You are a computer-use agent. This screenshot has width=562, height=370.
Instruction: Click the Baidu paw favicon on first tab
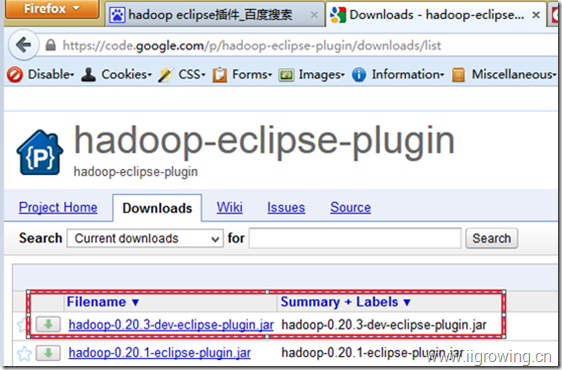(117, 15)
